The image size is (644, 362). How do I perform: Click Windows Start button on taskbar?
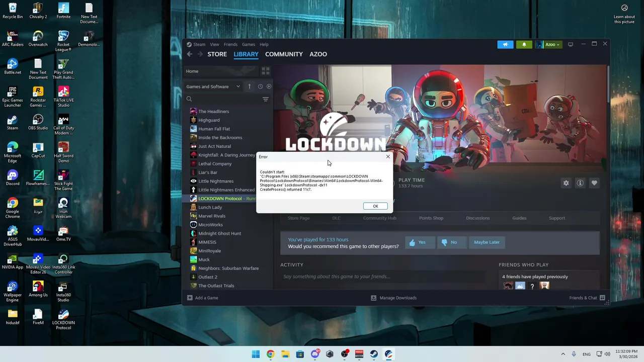[256, 354]
